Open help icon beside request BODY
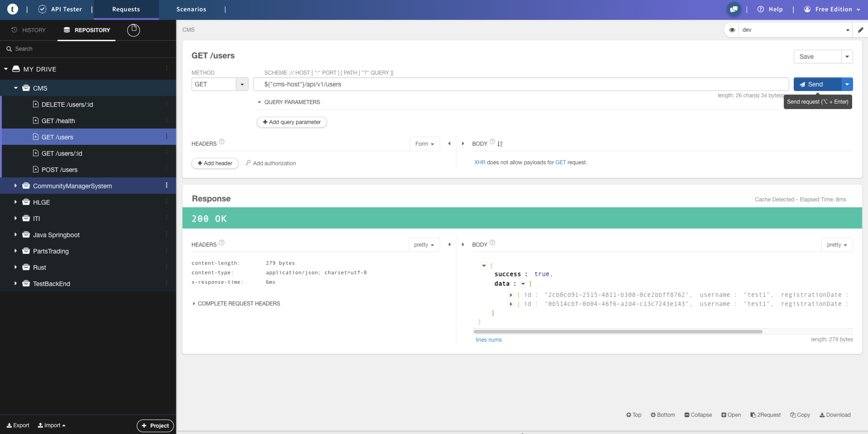 click(492, 142)
